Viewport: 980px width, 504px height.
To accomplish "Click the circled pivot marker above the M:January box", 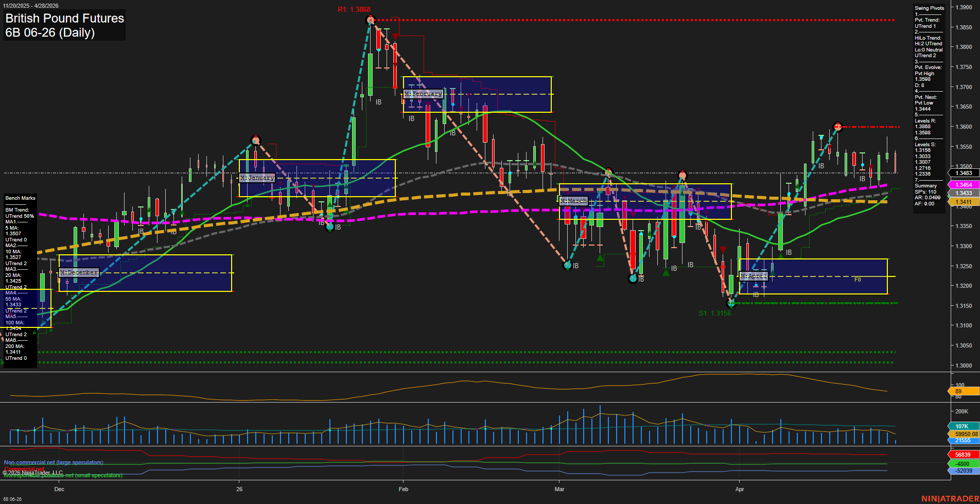I will click(256, 140).
